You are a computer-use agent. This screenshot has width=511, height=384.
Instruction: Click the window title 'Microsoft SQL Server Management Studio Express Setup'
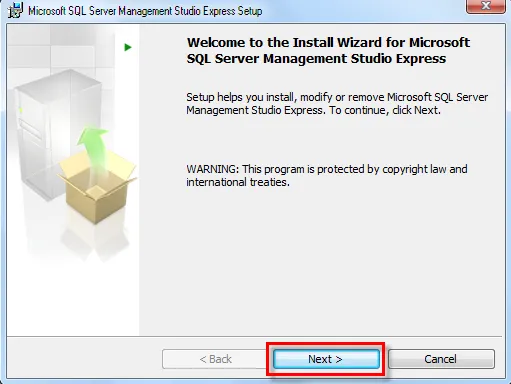pyautogui.click(x=145, y=11)
